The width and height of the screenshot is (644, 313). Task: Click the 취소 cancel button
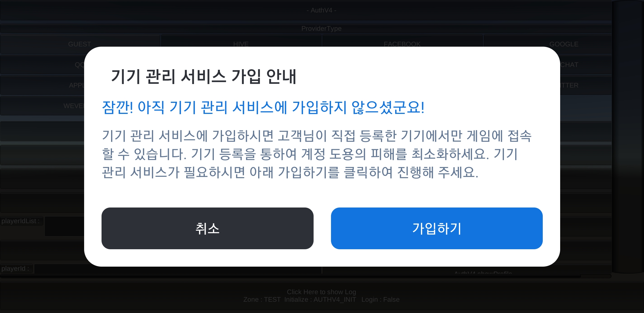[207, 228]
